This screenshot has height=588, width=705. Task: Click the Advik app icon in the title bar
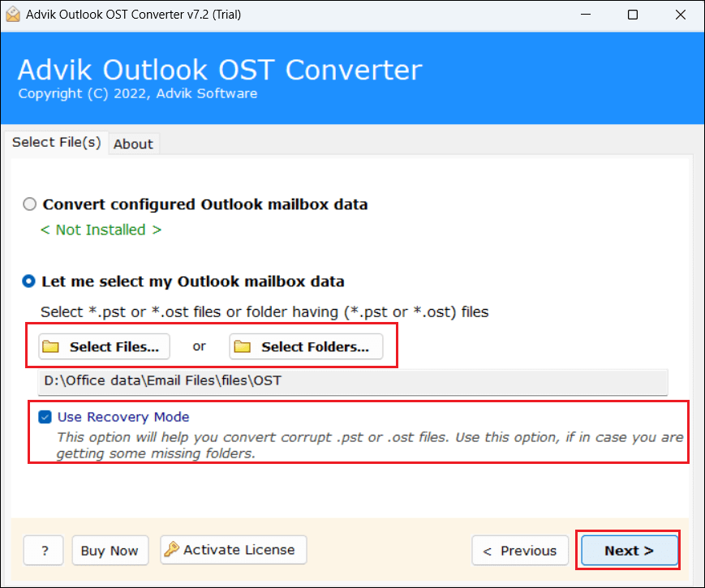(x=13, y=14)
